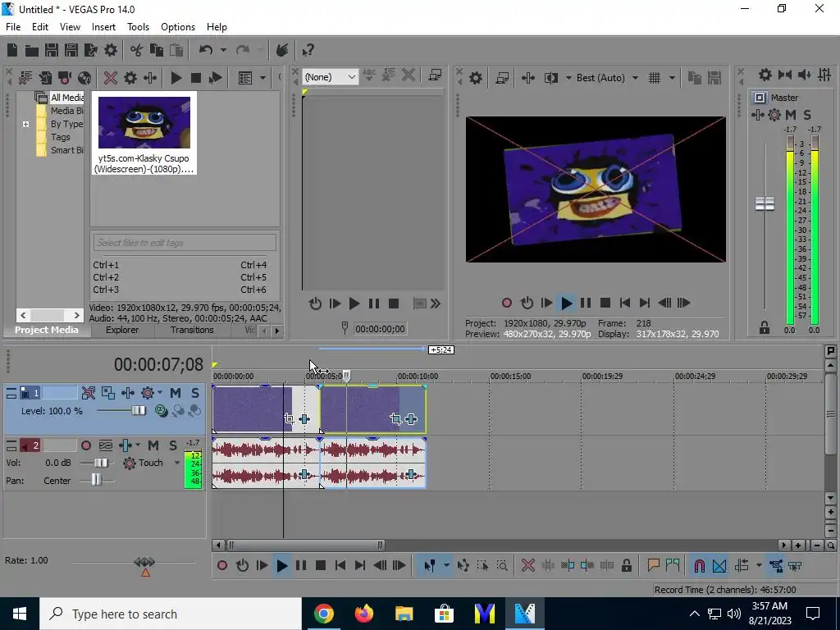Insert a region with the region icon
This screenshot has height=630, width=840.
tap(673, 565)
